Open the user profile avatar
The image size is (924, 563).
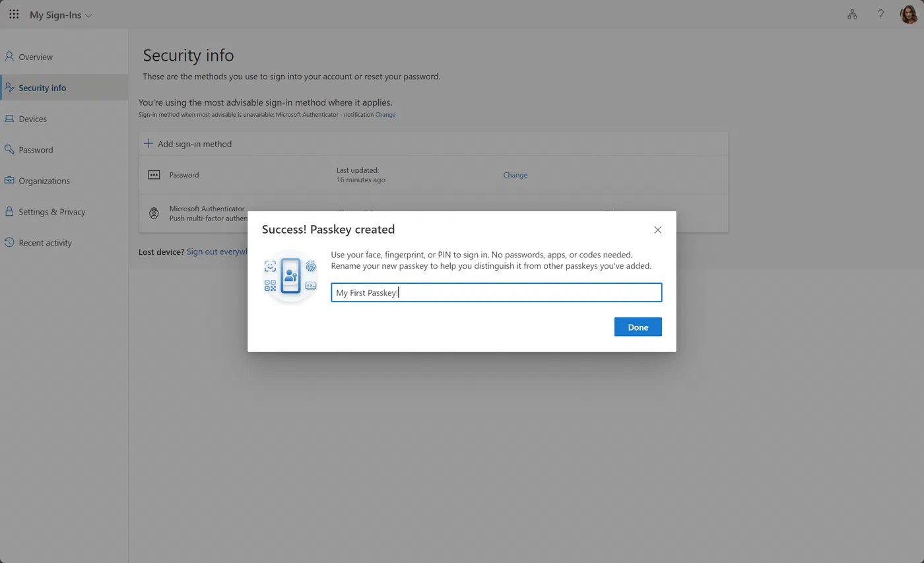point(909,14)
